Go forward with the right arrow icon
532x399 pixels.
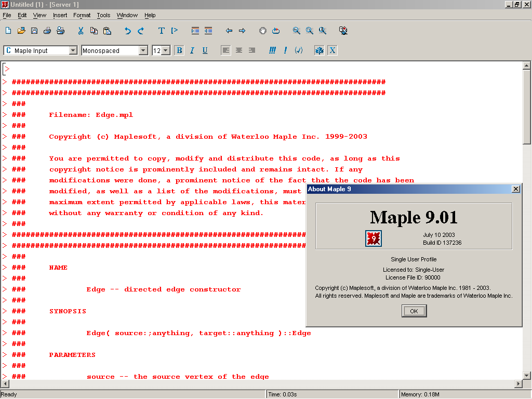click(242, 31)
